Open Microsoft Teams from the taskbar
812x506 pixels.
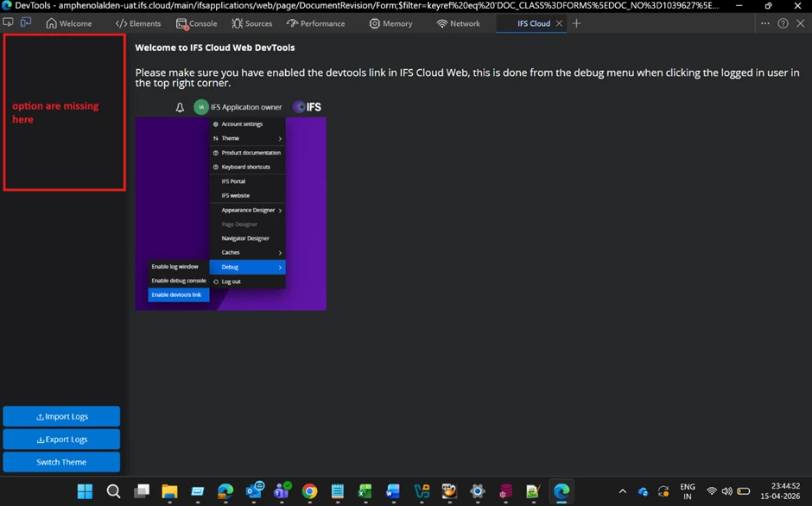tap(282, 490)
